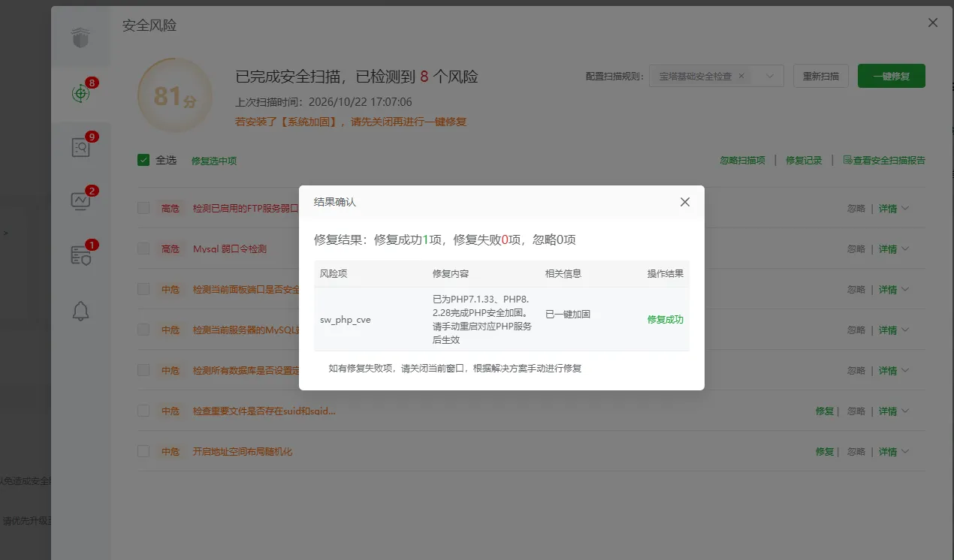Expand 详情 for the 面板端口 row
The width and height of the screenshot is (954, 560).
click(x=894, y=290)
